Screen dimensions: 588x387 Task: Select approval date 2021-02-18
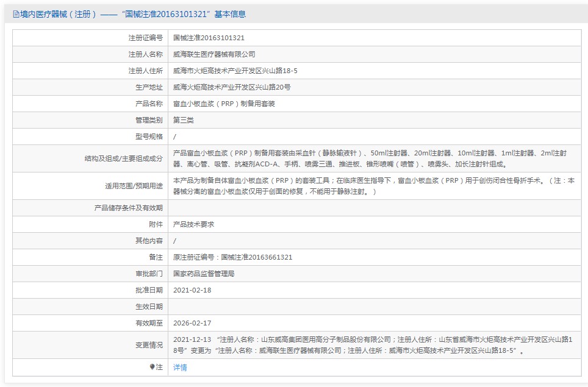[192, 290]
